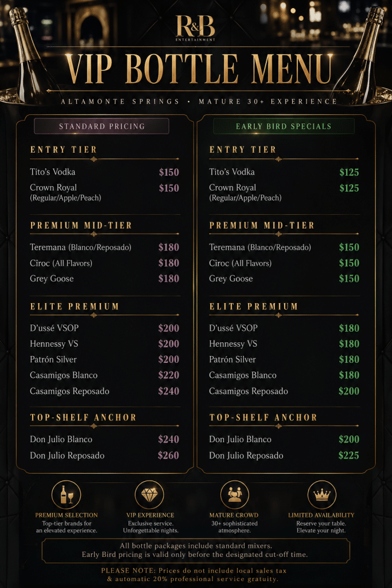The width and height of the screenshot is (392, 588).
Task: Click the Cîroc (All Flavors) standard entry
Action: click(x=61, y=263)
